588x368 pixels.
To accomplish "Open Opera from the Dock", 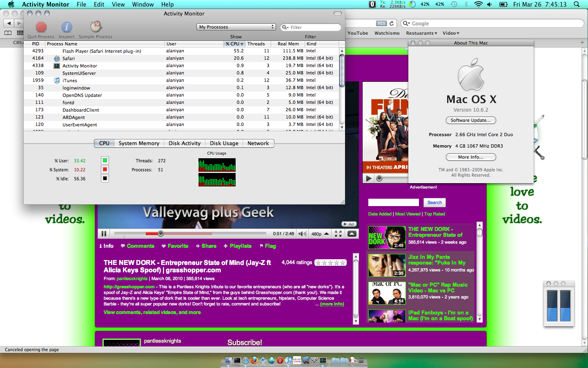I will click(280, 360).
